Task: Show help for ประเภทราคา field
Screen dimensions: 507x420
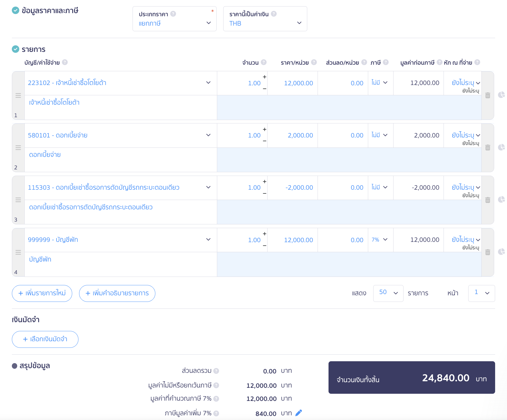Action: 173,14
